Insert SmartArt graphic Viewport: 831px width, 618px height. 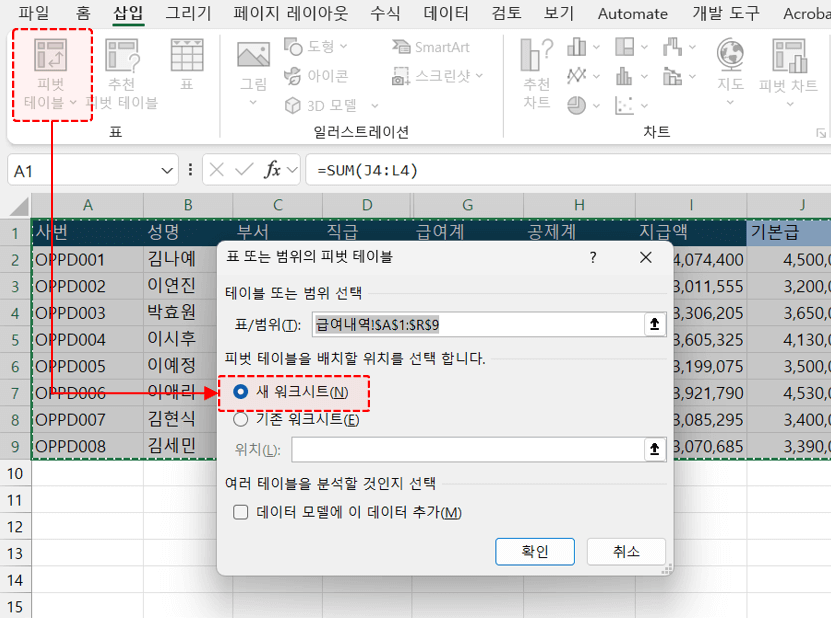(431, 47)
